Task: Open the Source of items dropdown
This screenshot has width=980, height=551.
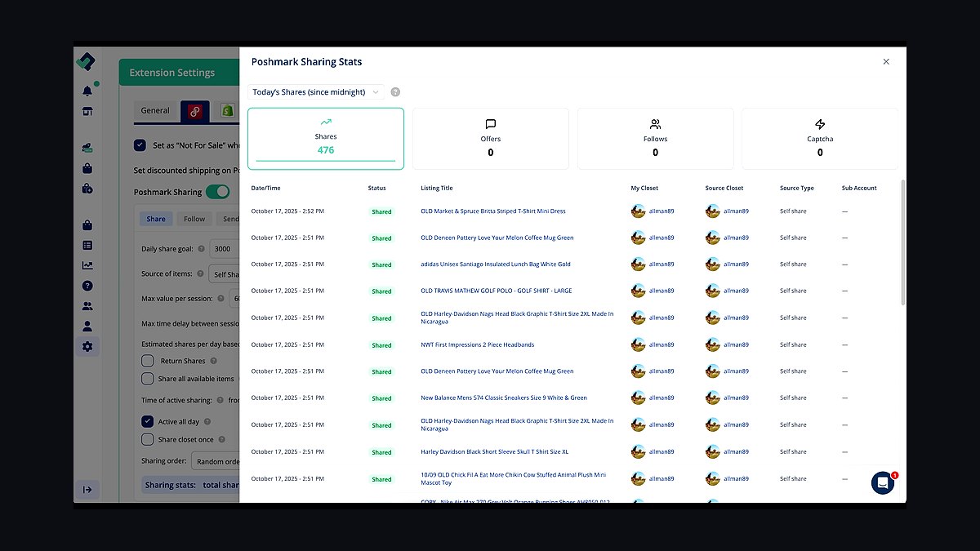Action: tap(225, 274)
